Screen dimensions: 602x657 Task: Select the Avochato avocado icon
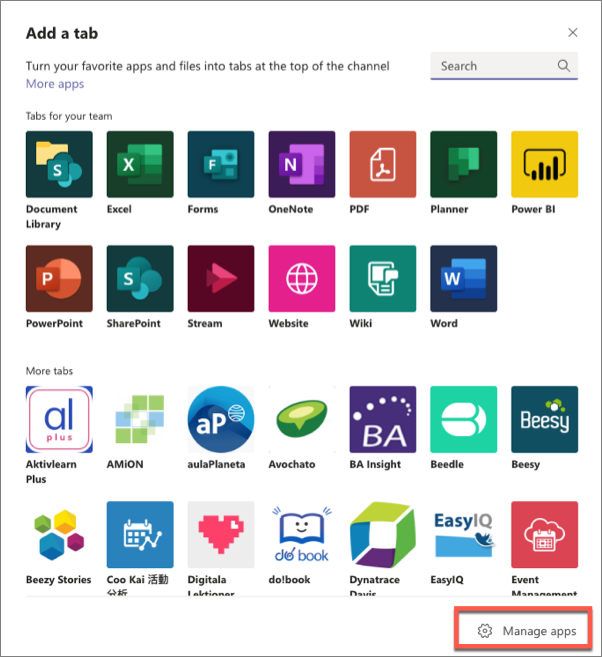(x=302, y=419)
